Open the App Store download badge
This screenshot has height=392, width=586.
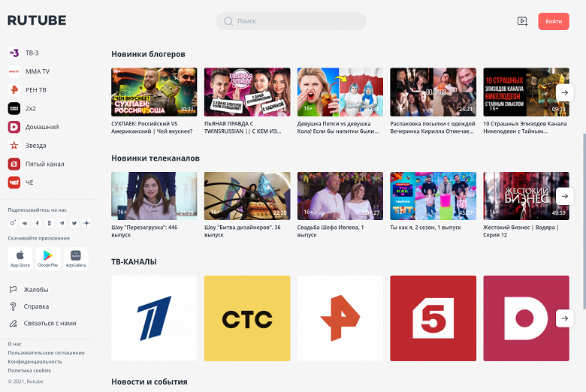(x=20, y=258)
